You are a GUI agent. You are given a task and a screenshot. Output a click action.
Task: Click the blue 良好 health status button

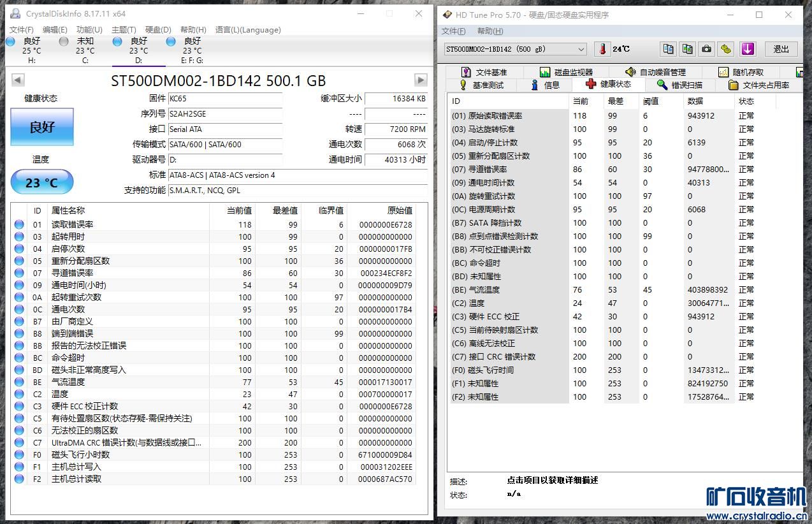coord(42,127)
